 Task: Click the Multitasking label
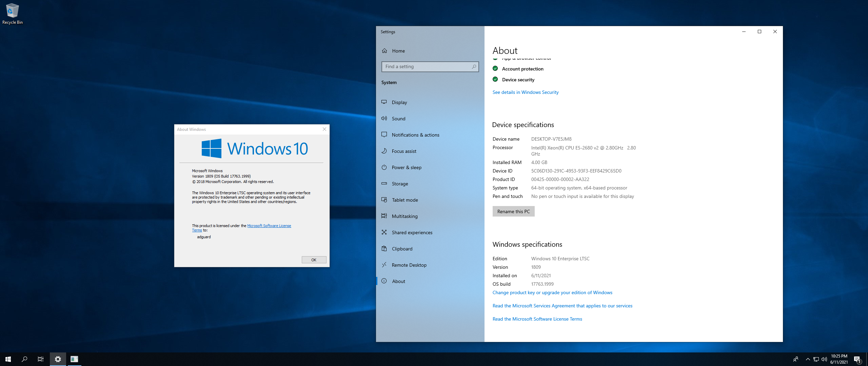tap(405, 216)
